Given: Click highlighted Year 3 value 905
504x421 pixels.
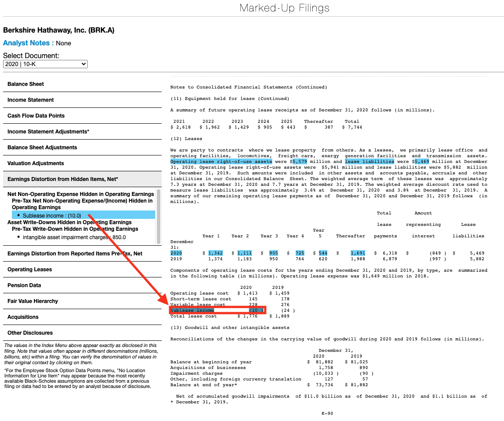Looking at the screenshot, I should [274, 253].
